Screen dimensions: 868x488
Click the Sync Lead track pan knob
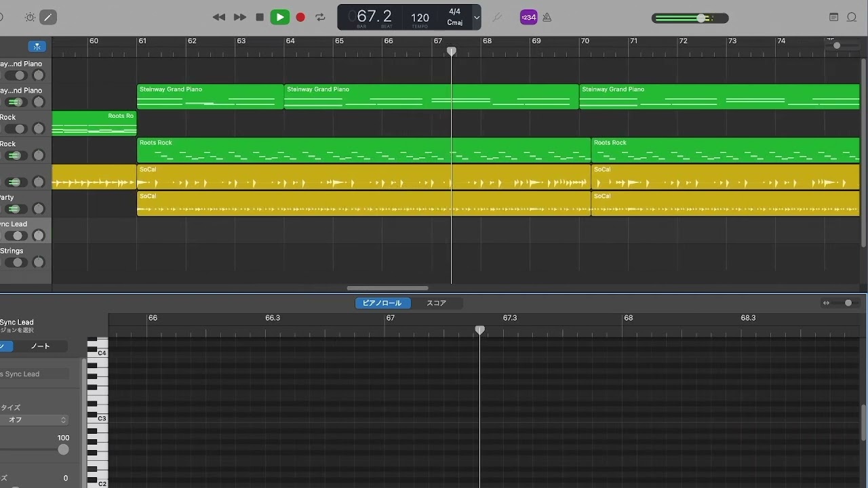[39, 236]
